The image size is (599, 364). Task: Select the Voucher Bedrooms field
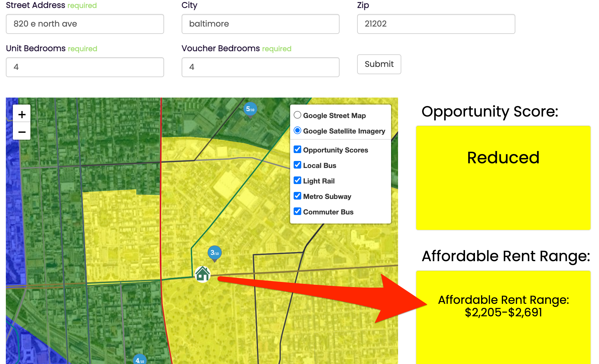260,67
